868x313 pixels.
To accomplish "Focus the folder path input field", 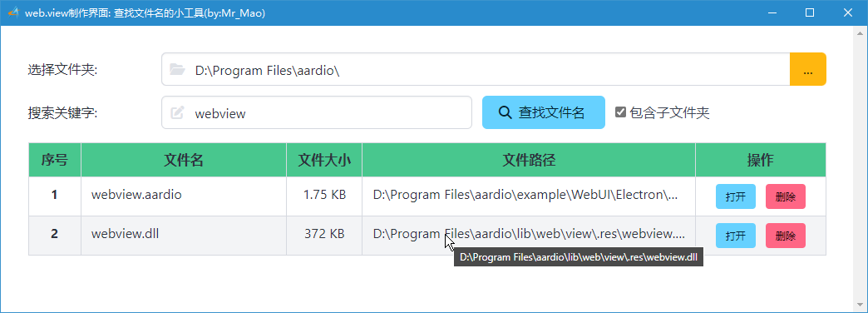I will click(x=476, y=69).
